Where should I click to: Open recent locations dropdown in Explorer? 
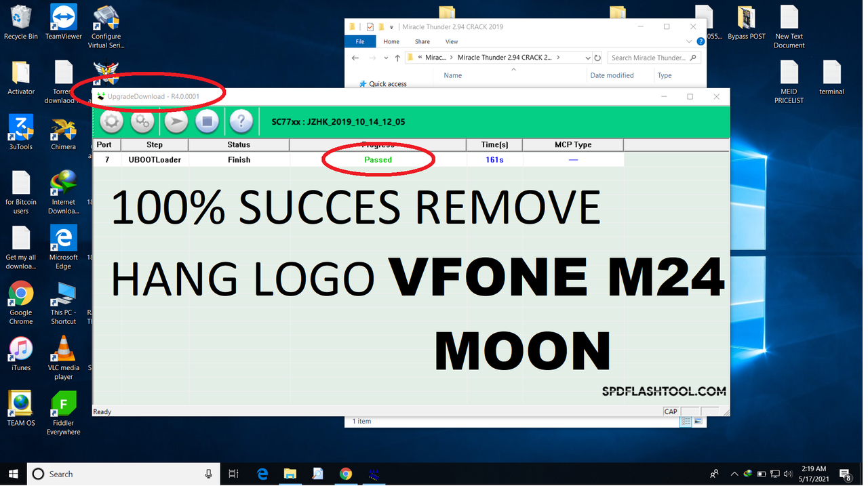click(x=386, y=58)
